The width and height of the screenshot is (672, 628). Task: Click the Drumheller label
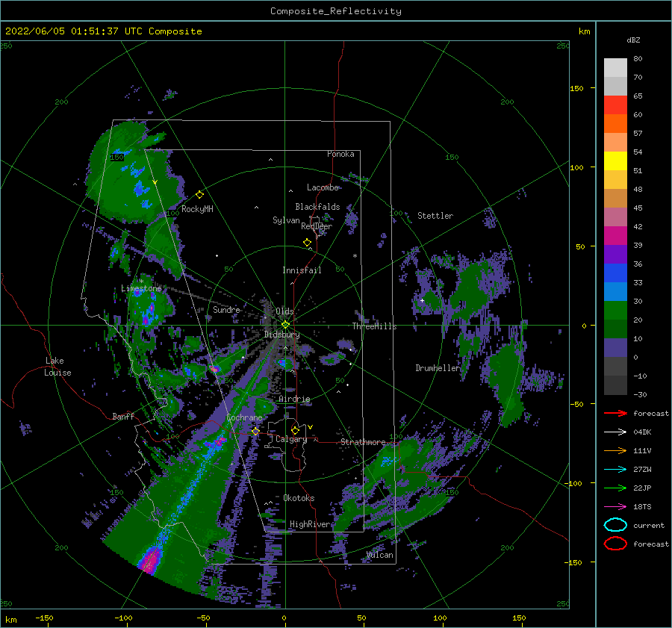pos(437,368)
